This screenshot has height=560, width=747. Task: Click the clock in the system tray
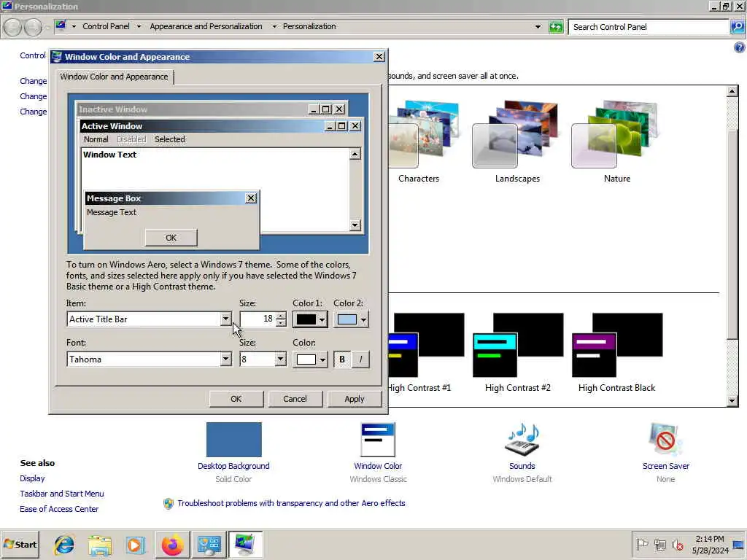[x=710, y=544]
